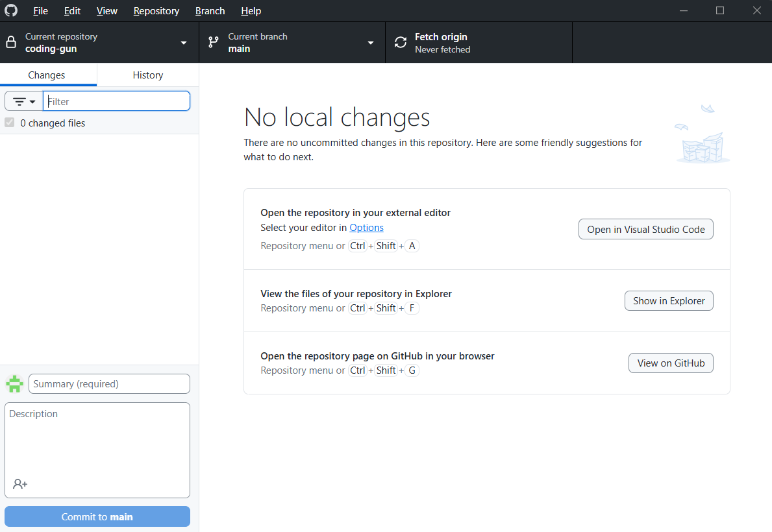This screenshot has height=532, width=772.
Task: Click the commit author avatar icon
Action: [x=15, y=384]
